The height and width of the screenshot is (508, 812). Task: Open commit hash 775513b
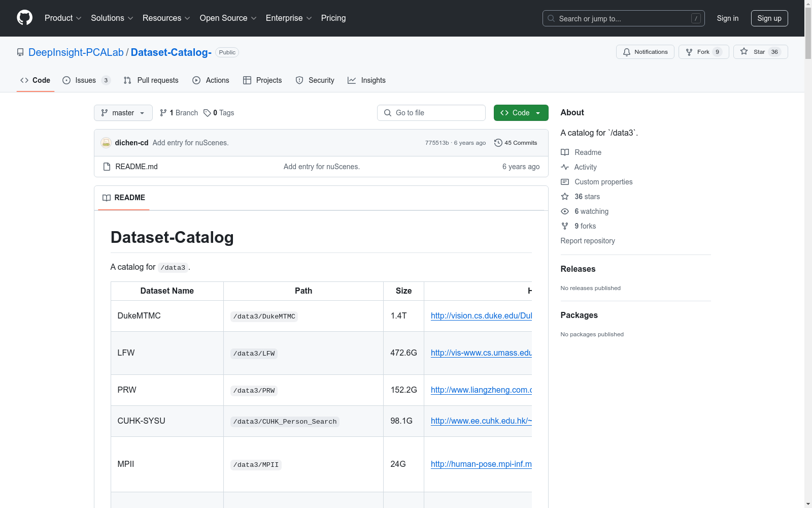437,143
